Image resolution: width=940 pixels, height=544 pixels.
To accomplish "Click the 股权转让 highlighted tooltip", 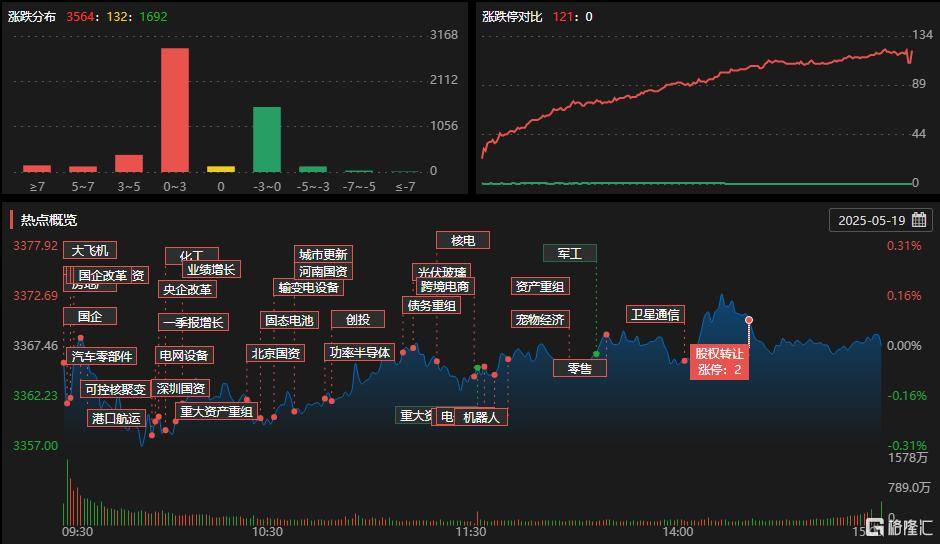I will point(719,361).
